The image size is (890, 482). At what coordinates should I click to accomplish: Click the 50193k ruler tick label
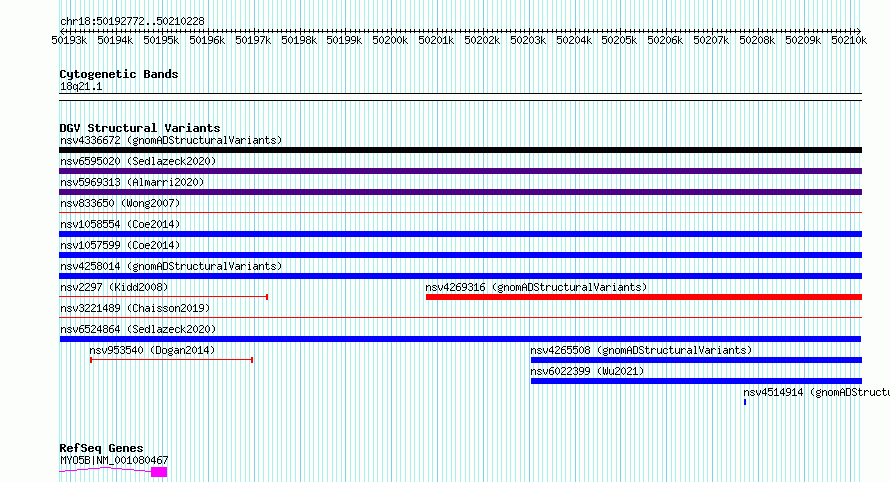(x=69, y=40)
